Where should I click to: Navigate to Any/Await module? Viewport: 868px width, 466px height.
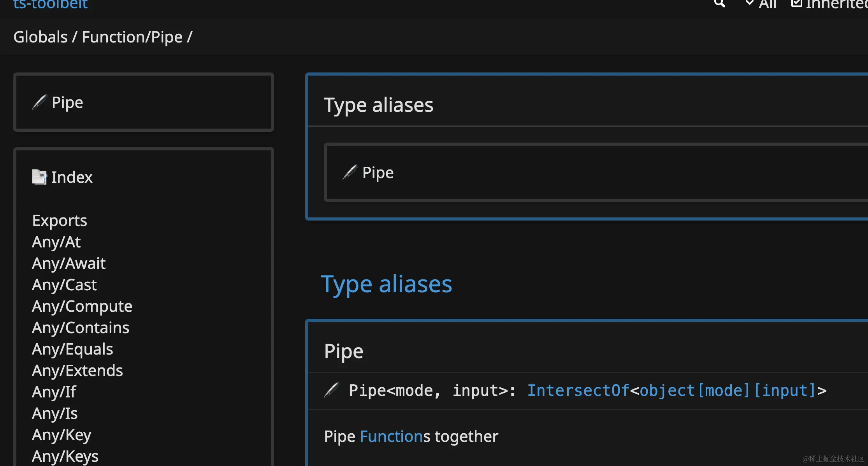[x=69, y=263]
